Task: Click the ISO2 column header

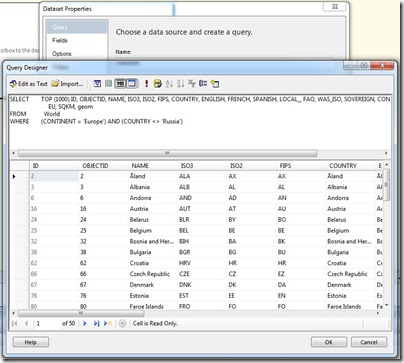Action: click(251, 166)
